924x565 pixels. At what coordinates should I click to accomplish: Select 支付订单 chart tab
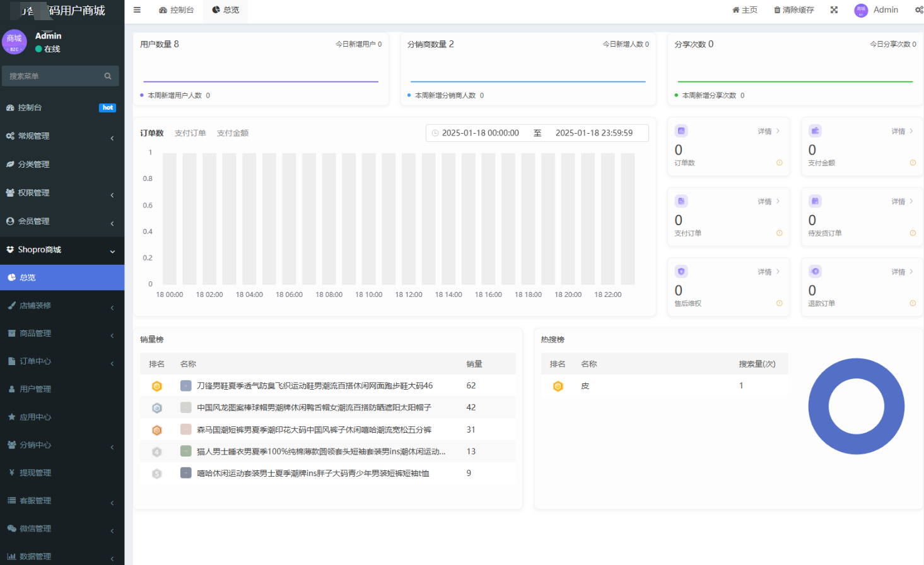coord(190,133)
